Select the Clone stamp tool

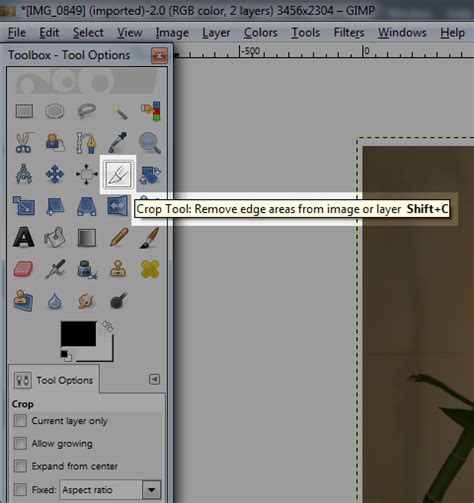point(118,269)
